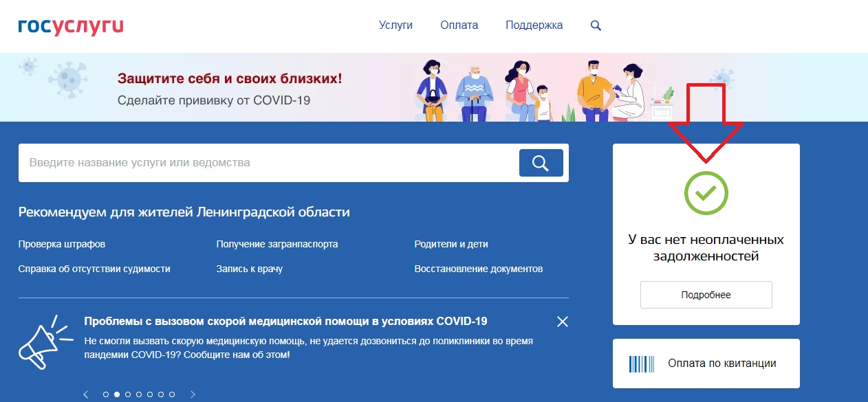Click the green checkmark status icon

[706, 192]
